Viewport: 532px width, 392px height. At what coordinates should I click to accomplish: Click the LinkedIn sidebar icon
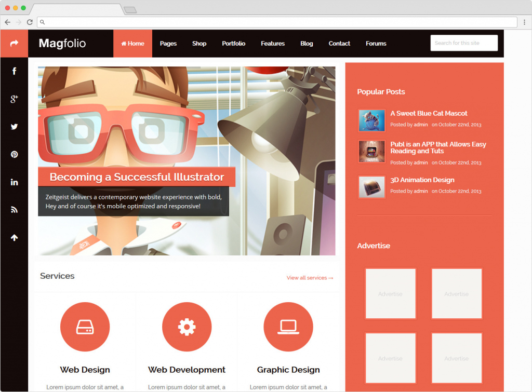(14, 182)
